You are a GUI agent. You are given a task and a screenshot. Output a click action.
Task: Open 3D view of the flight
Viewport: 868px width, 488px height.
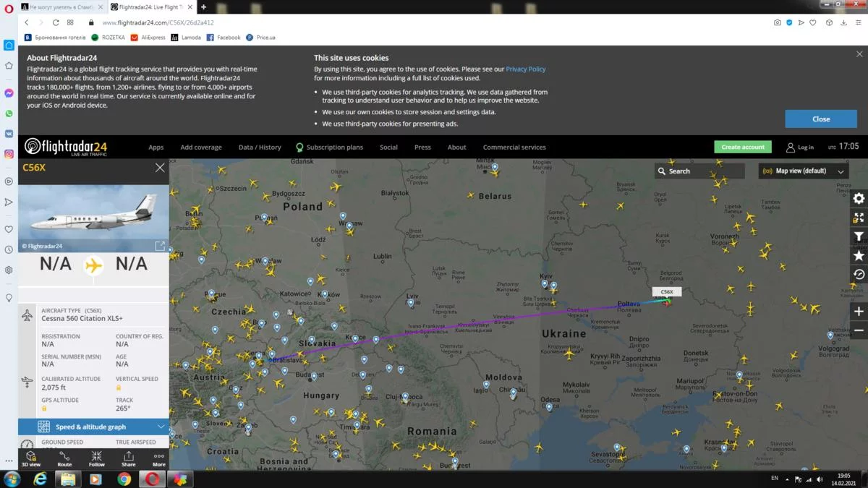pos(31,459)
